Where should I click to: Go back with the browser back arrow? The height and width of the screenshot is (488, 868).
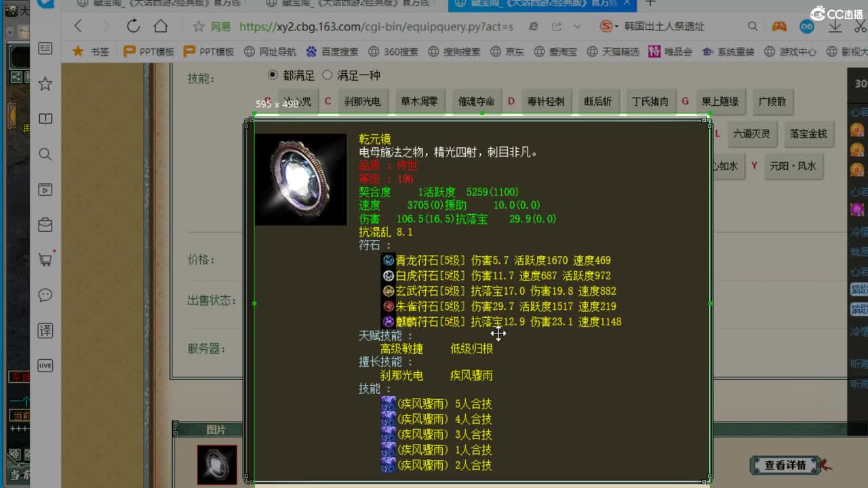click(78, 26)
